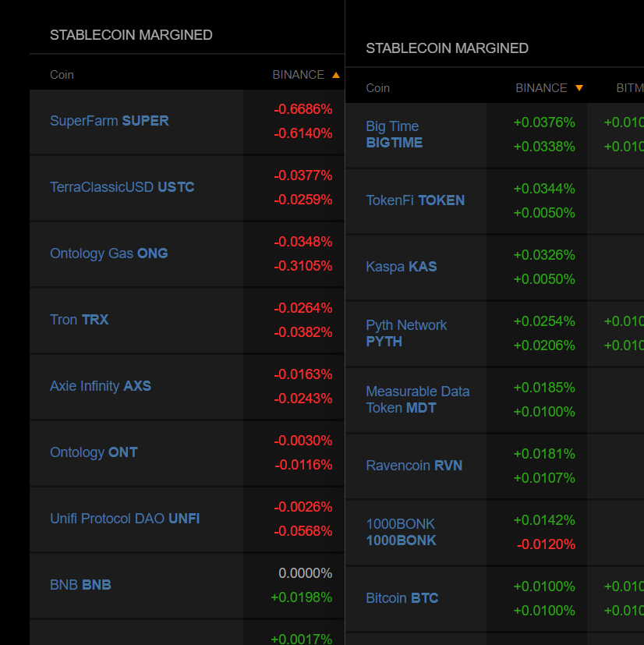The height and width of the screenshot is (645, 644).
Task: Open Bitcoin BTC coin link
Action: (402, 598)
